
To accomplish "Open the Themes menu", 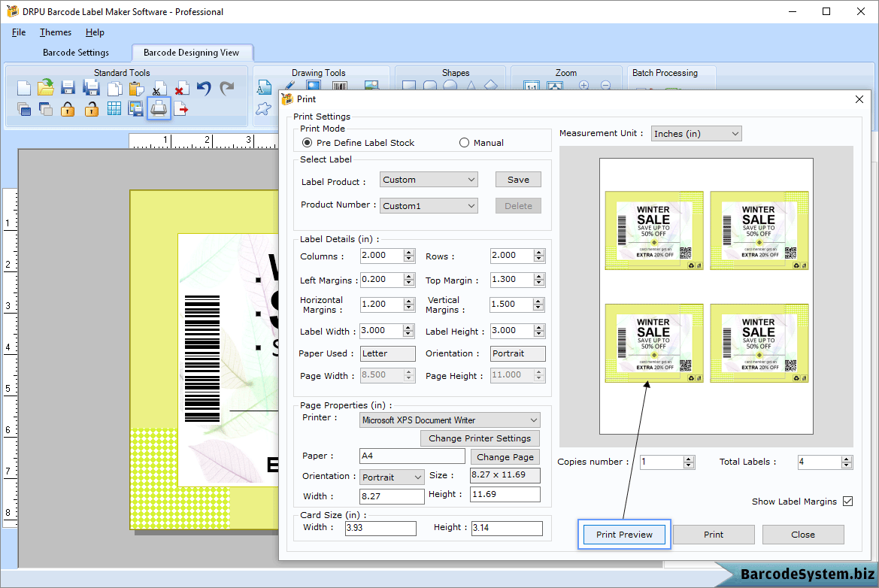I will 55,32.
